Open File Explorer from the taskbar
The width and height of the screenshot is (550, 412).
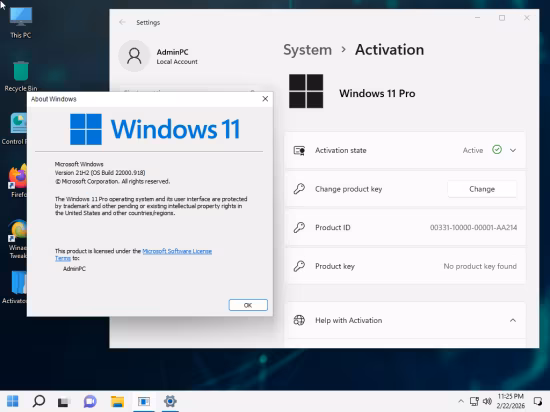(x=117, y=401)
